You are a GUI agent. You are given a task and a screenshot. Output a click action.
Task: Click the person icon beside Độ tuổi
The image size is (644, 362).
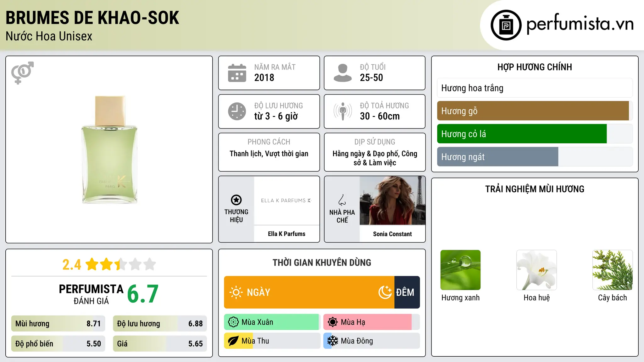[x=342, y=73]
